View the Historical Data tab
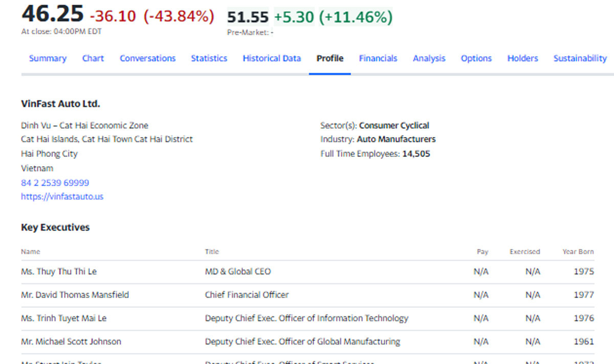This screenshot has width=614, height=364. (272, 58)
